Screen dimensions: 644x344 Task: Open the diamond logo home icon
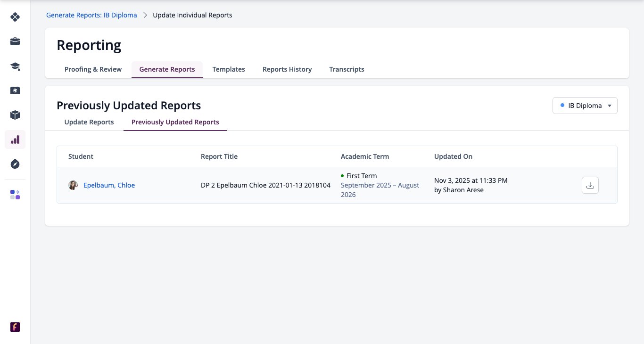15,17
